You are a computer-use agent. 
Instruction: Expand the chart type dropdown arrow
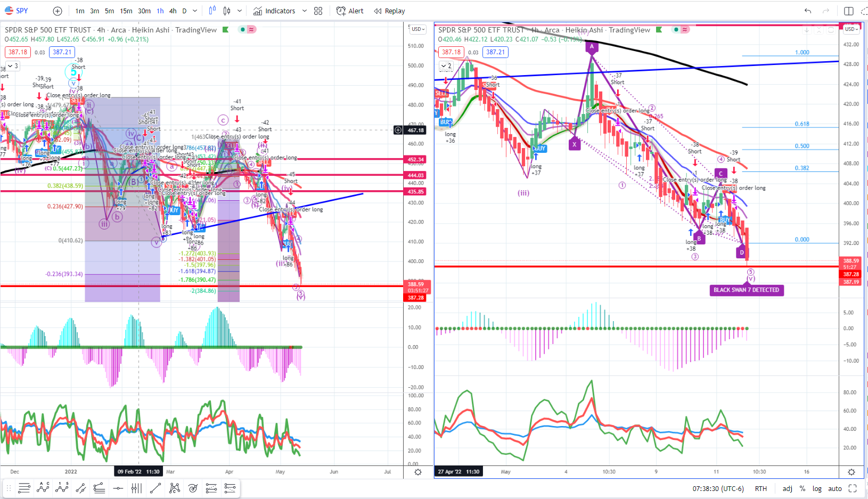pos(240,11)
